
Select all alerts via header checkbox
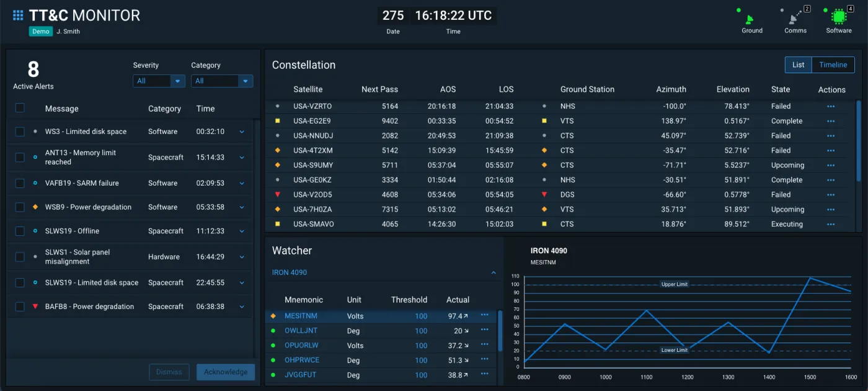pyautogui.click(x=20, y=107)
